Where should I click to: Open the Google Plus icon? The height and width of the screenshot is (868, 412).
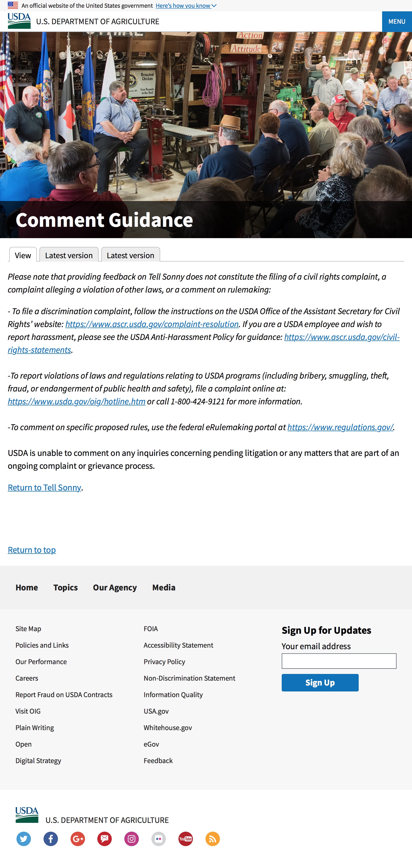(78, 839)
